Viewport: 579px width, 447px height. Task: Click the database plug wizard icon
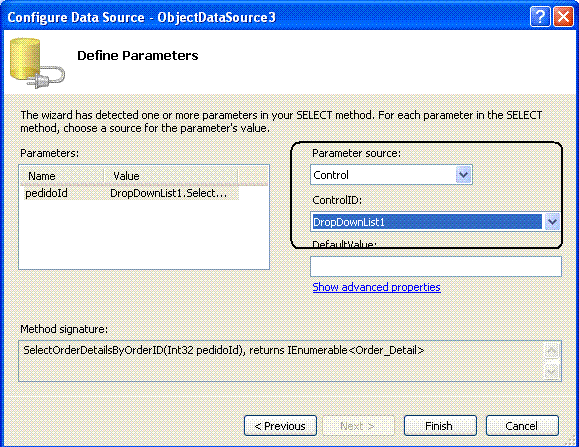[37, 63]
